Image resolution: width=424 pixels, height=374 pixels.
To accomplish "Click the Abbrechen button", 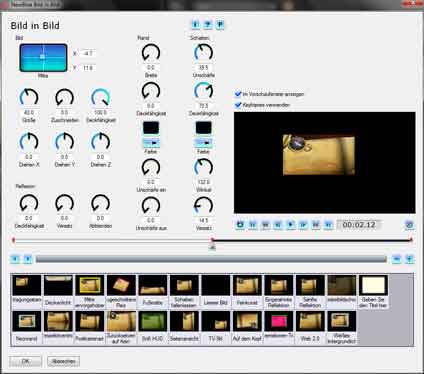I will click(63, 361).
